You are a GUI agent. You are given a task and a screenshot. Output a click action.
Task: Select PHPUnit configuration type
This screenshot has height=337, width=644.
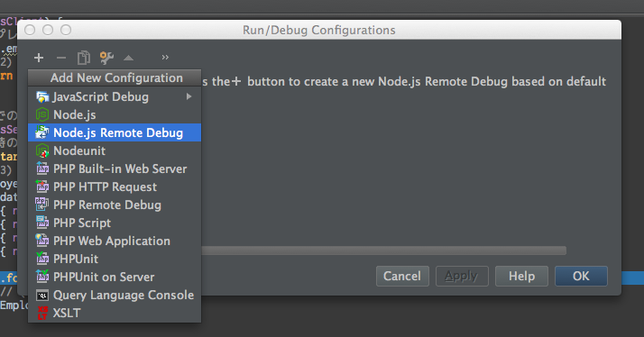tap(115, 259)
